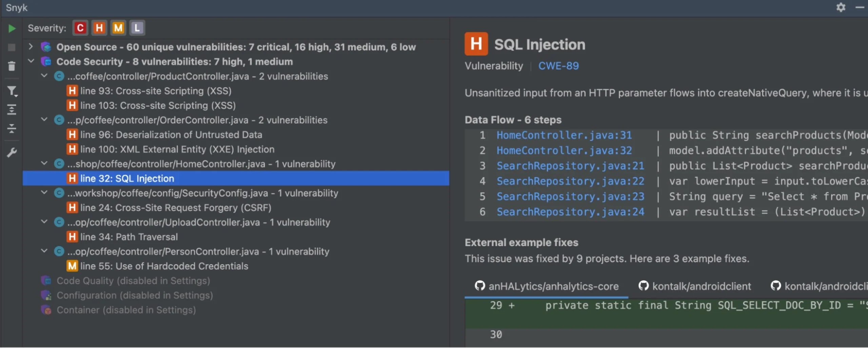Toggle the Low severity filter
Image resolution: width=868 pixels, height=348 pixels.
pos(137,27)
